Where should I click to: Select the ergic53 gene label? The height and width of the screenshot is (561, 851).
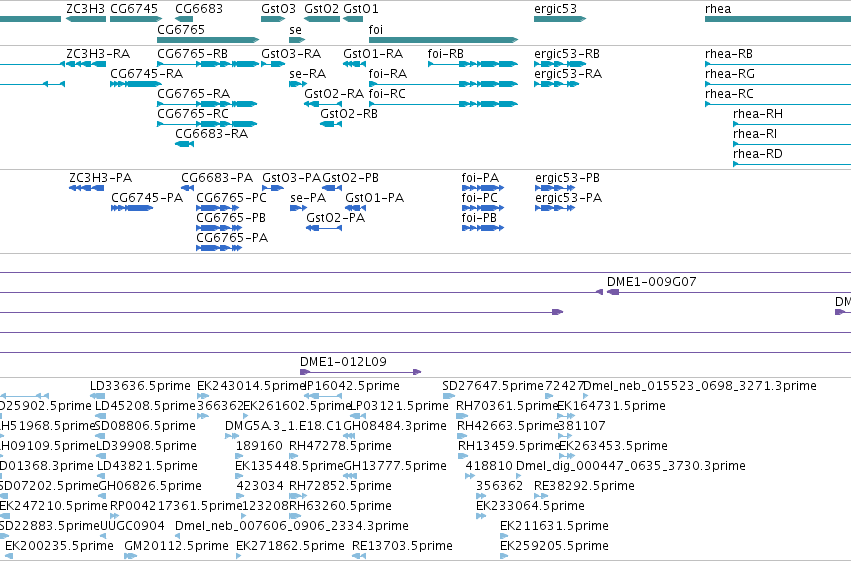coord(555,9)
